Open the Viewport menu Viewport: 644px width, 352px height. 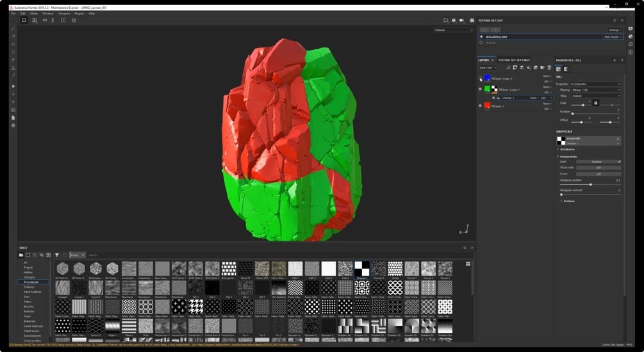point(63,13)
